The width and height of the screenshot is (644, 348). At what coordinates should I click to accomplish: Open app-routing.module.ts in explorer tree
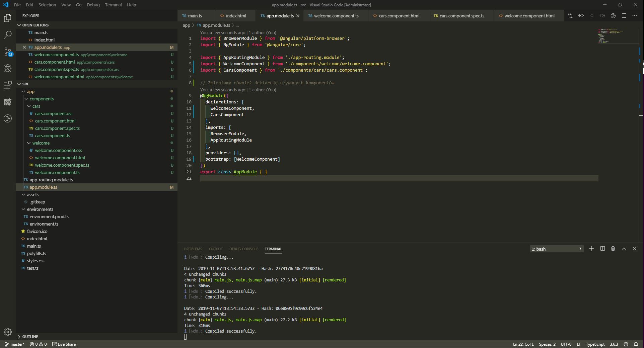[x=96, y=180]
